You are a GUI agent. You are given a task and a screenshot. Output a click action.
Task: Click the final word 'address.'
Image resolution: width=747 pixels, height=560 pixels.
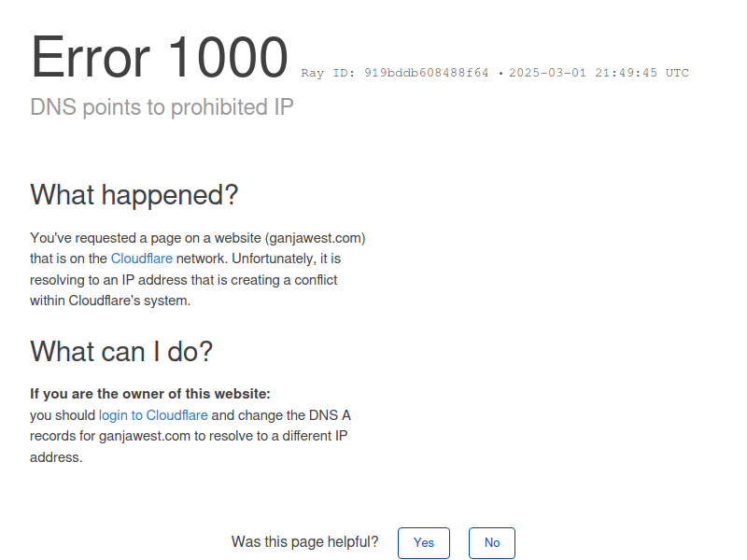pyautogui.click(x=56, y=457)
